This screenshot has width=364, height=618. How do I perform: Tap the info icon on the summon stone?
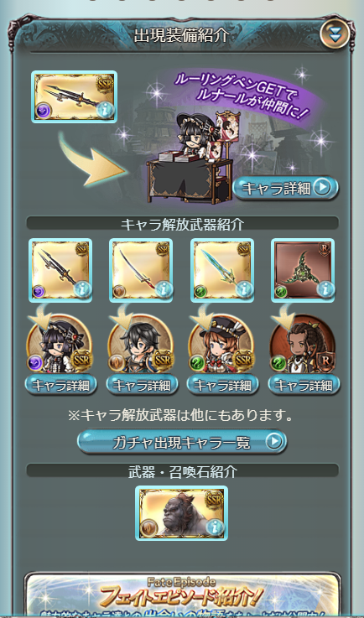pyautogui.click(x=215, y=527)
